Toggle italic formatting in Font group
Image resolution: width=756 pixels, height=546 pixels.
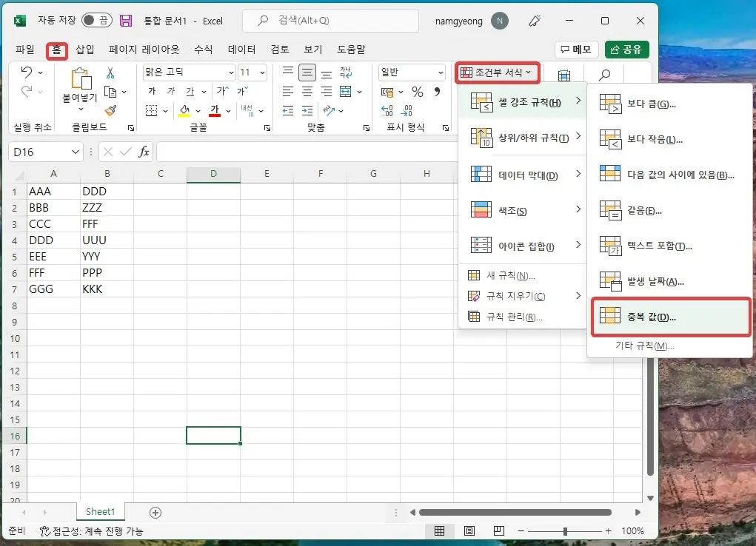(171, 90)
